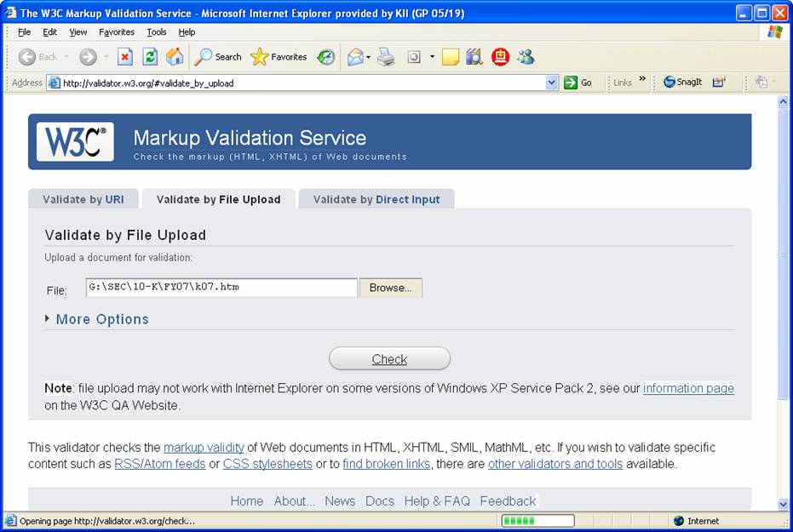The width and height of the screenshot is (793, 532).
Task: Select the Validate by File Upload tab
Action: pyautogui.click(x=218, y=199)
